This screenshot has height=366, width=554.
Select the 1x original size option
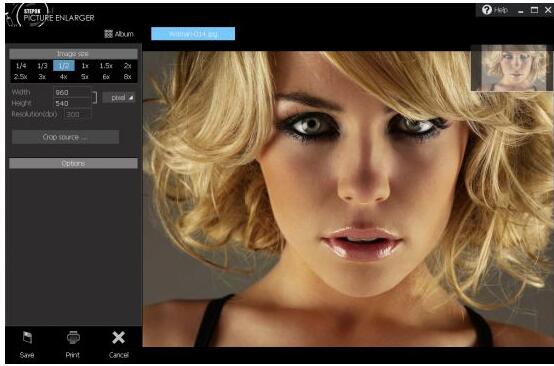(x=85, y=66)
